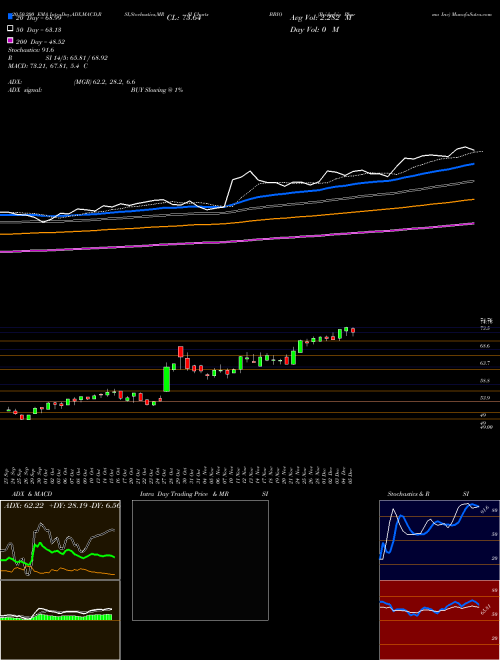Click the blue Stochastics chart panel

[439, 540]
